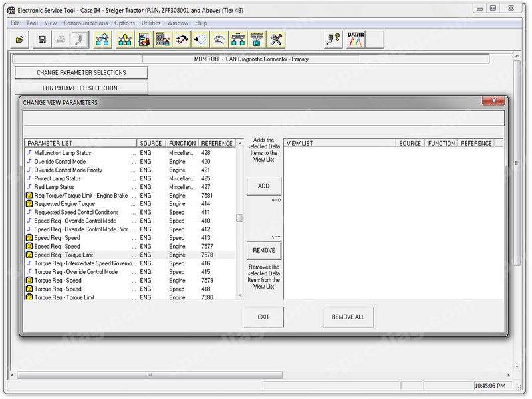
Task: Open the DATAR graph tool icon
Action: coord(356,39)
